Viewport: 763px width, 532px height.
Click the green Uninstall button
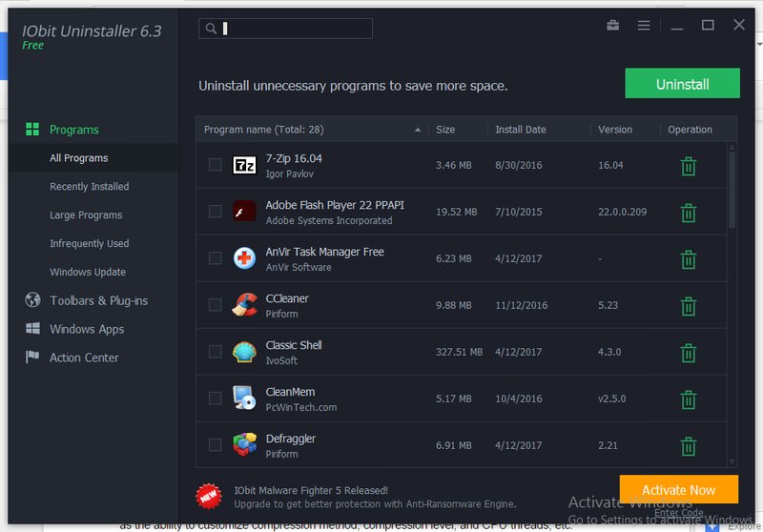(682, 83)
